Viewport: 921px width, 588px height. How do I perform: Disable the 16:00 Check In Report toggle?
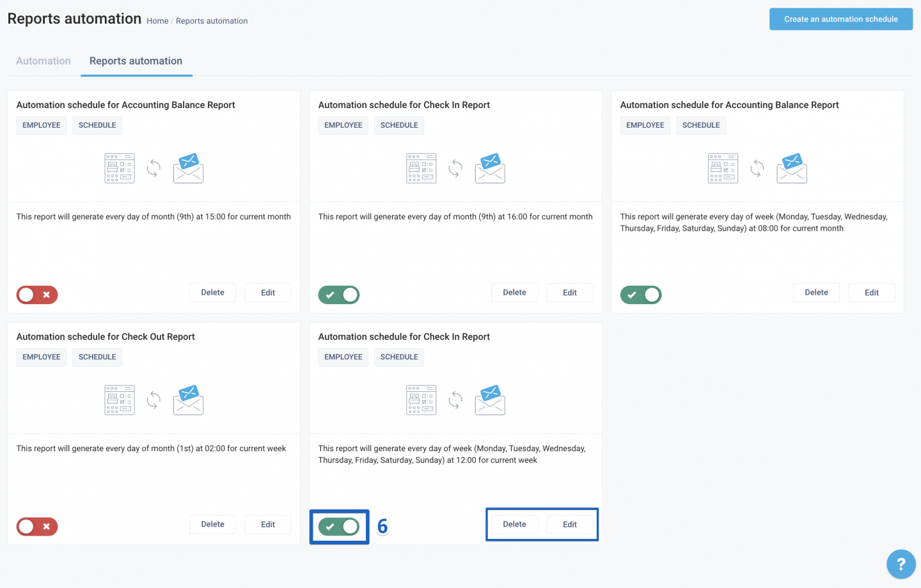pos(339,295)
